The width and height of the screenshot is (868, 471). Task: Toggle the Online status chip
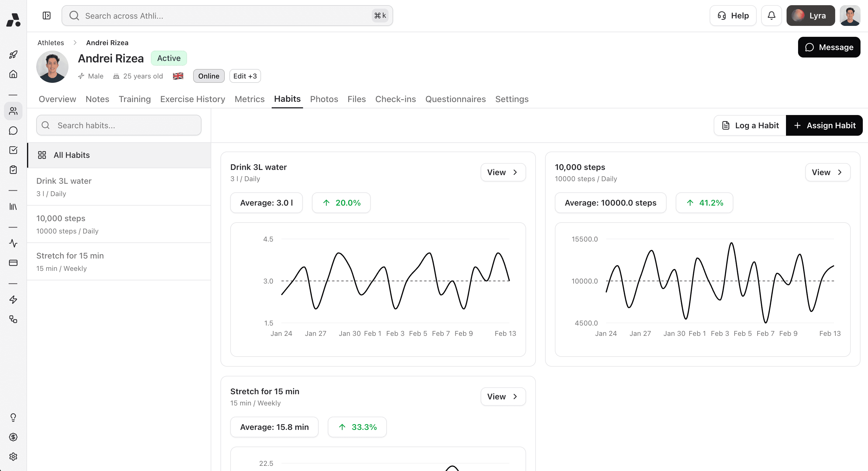pyautogui.click(x=208, y=76)
